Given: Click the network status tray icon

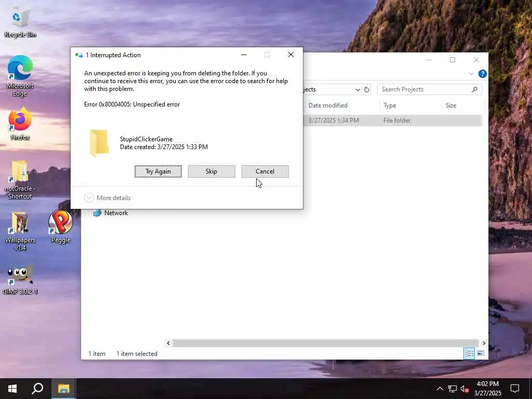Looking at the screenshot, I should 453,389.
